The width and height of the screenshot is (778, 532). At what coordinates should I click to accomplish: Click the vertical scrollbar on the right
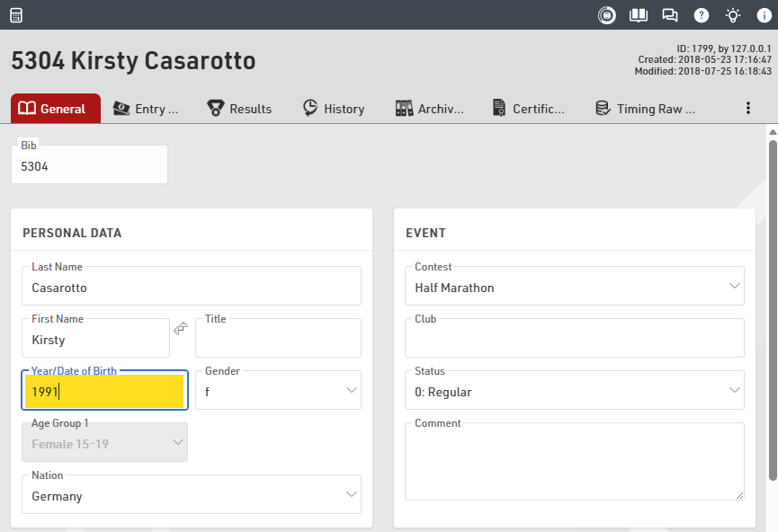772,306
